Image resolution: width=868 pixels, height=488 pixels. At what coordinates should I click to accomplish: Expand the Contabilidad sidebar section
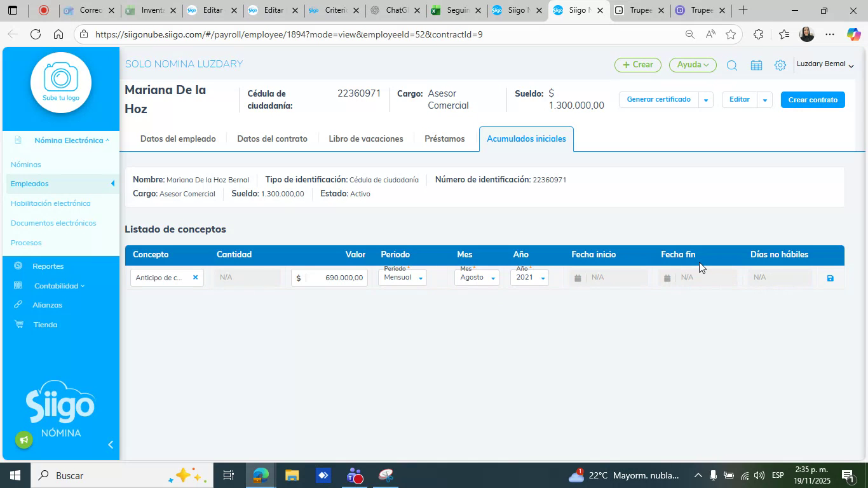tap(58, 286)
